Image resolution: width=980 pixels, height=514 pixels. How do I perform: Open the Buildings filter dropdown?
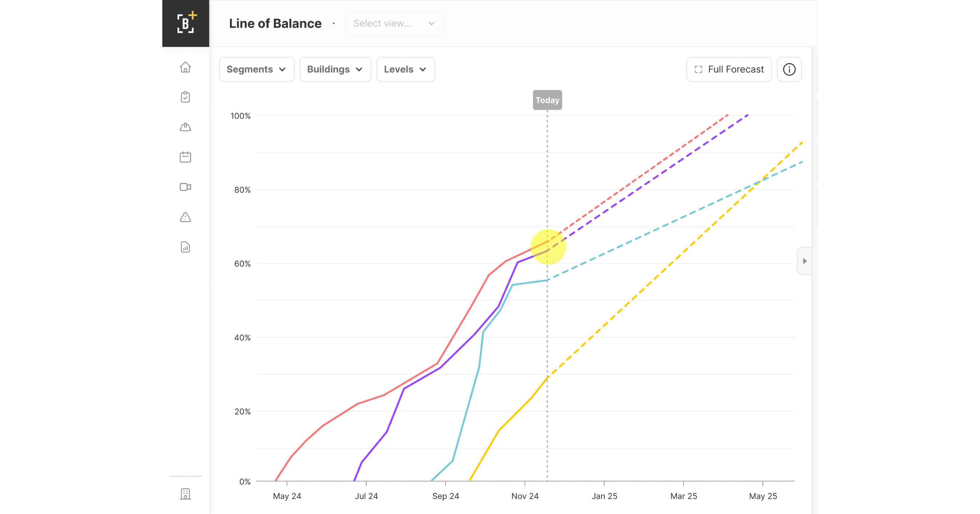click(335, 69)
